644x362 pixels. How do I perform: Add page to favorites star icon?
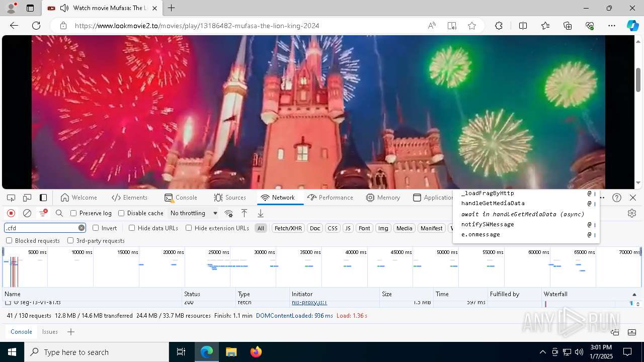pos(472,26)
